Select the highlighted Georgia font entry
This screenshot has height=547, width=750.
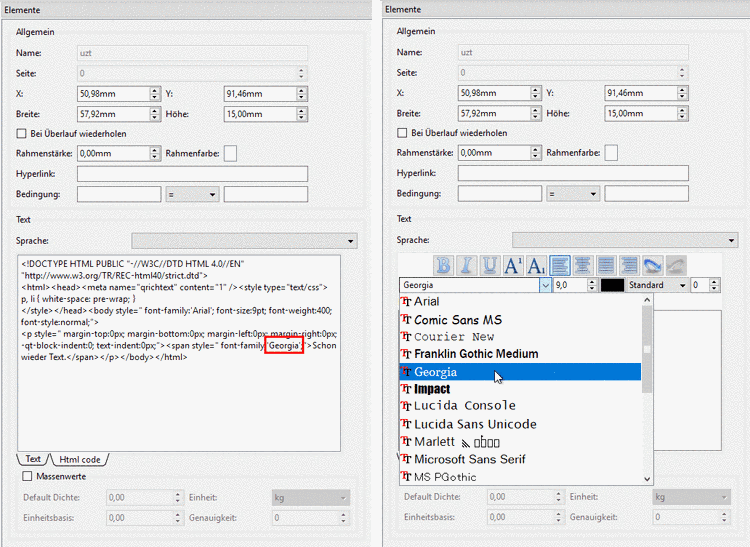520,372
